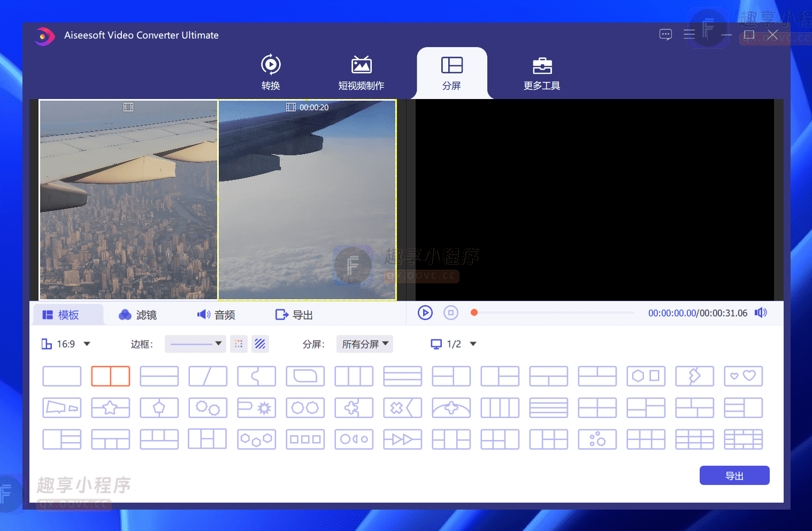Screen dimensions: 812x531
Task: Select the rounded inset layout template
Action: pyautogui.click(x=305, y=376)
